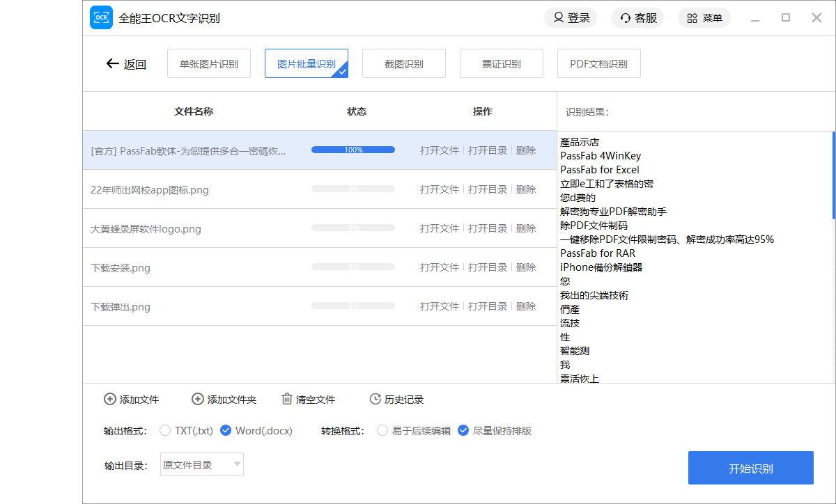Delete the 下载弹出.png file entry
This screenshot has height=504, width=836.
point(526,306)
